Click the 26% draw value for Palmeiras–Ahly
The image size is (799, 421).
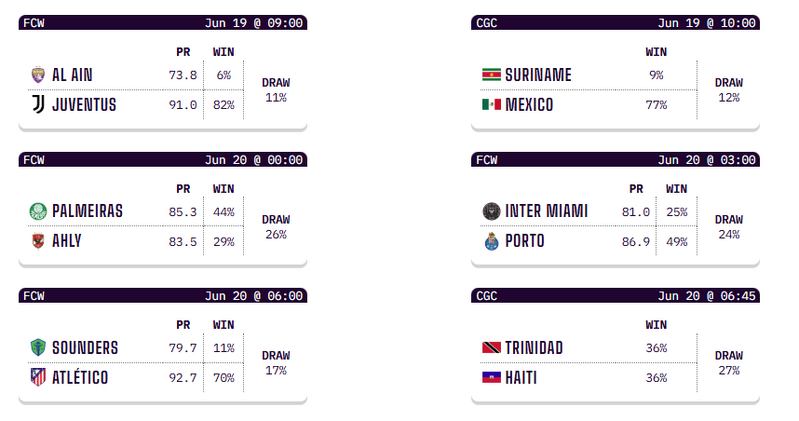point(275,235)
